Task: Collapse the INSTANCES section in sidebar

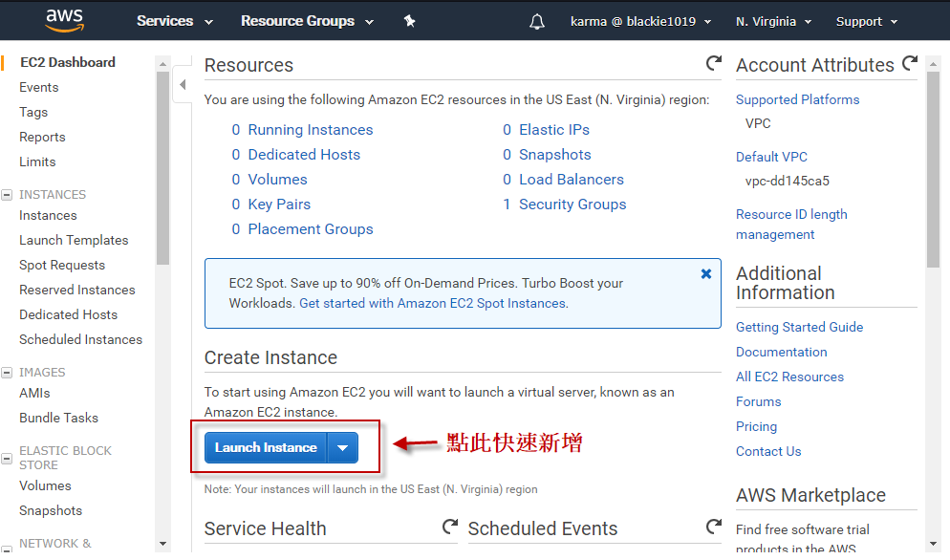Action: [8, 195]
